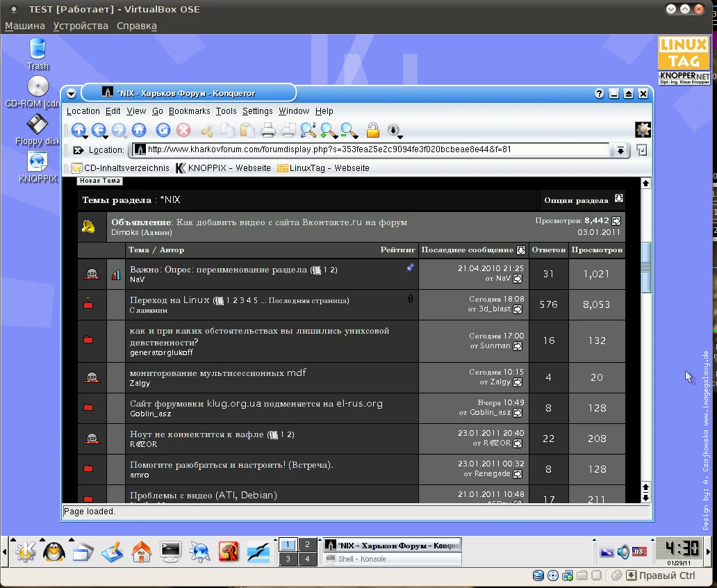Reload the page with the Reload icon
This screenshot has height=588, width=717.
(x=163, y=130)
